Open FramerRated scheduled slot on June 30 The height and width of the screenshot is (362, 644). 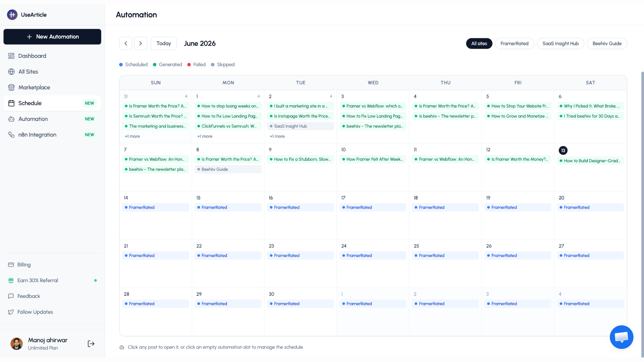[x=301, y=304]
